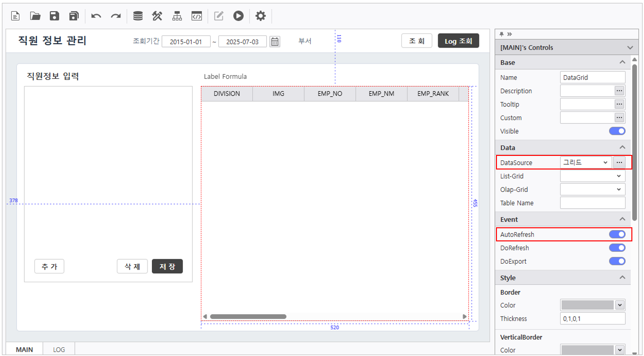
Task: Switch to the LOG tab
Action: (x=59, y=349)
